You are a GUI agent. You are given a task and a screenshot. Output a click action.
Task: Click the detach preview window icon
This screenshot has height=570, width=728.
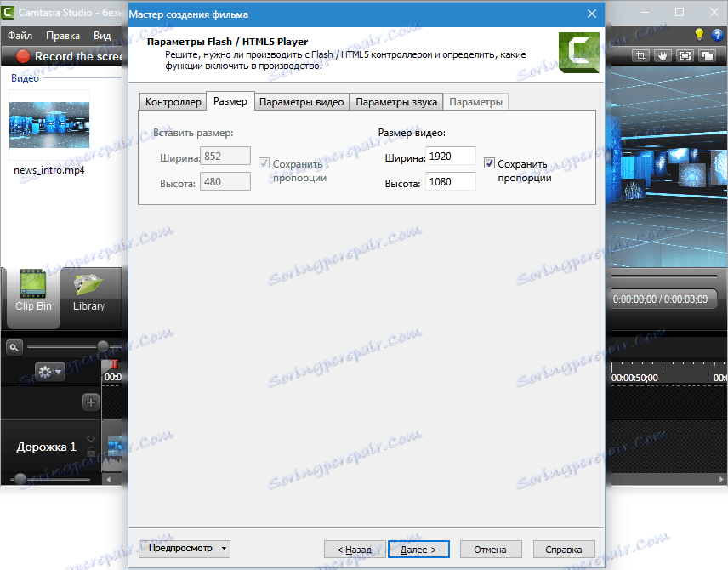pyautogui.click(x=706, y=54)
